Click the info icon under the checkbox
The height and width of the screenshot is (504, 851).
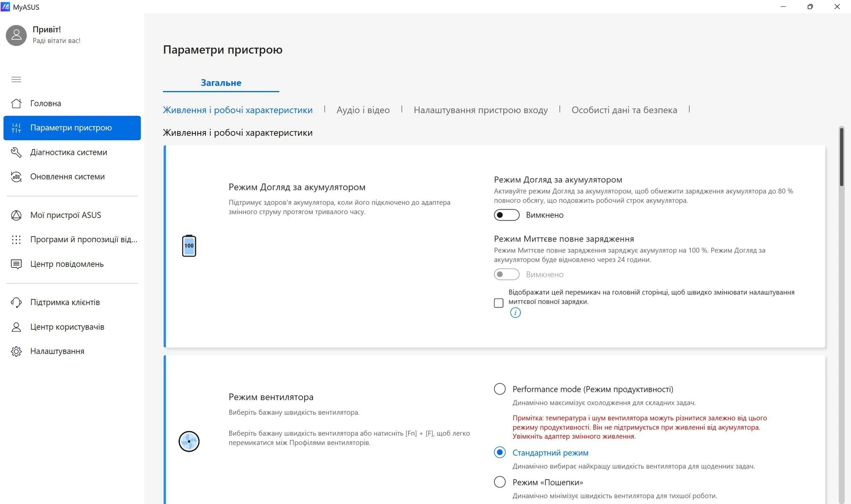click(515, 313)
